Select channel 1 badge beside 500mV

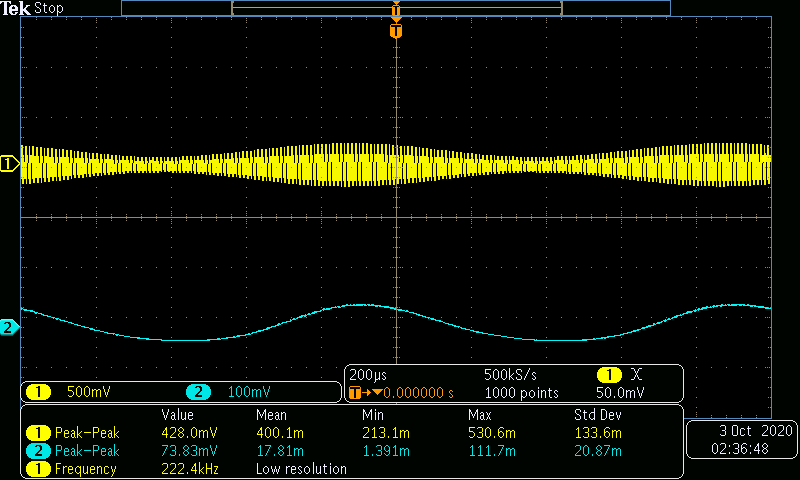click(x=38, y=392)
